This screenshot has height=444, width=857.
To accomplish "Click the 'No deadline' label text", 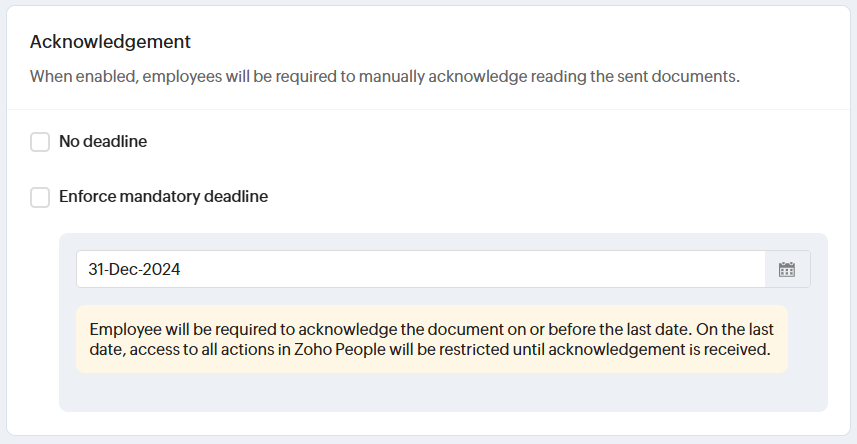I will (103, 142).
